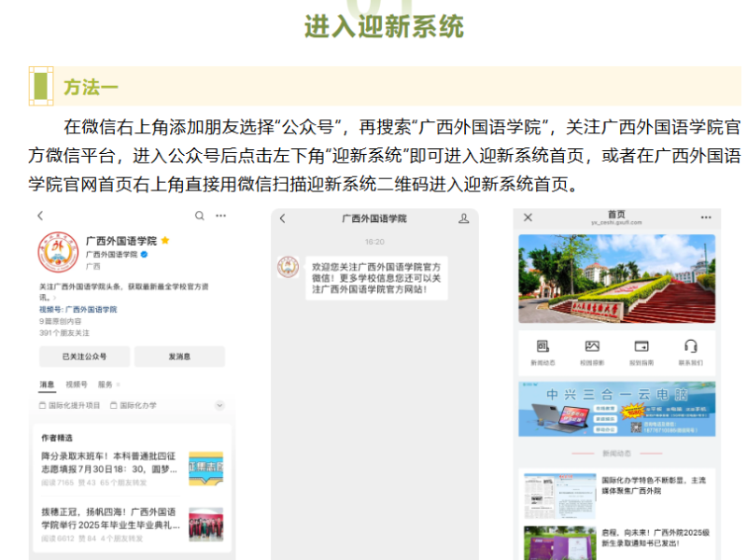Tap the 9篇原创内容 text
This screenshot has height=560, width=747.
tap(61, 321)
